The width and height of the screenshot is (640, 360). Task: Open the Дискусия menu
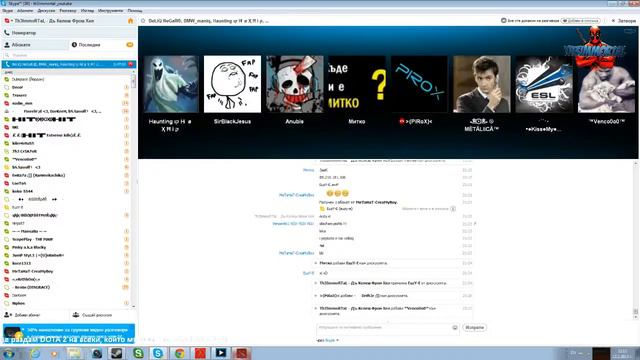click(46, 11)
